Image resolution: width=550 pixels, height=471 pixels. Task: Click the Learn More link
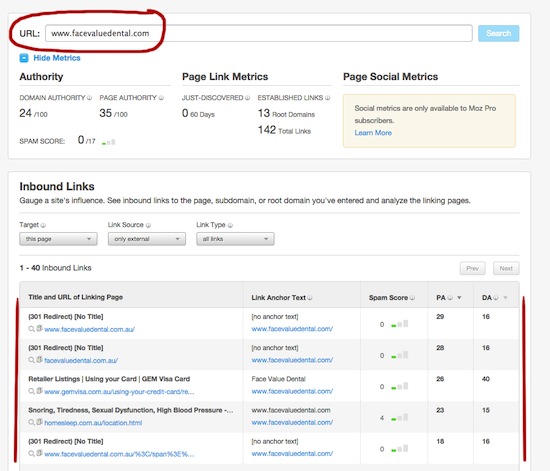point(373,133)
